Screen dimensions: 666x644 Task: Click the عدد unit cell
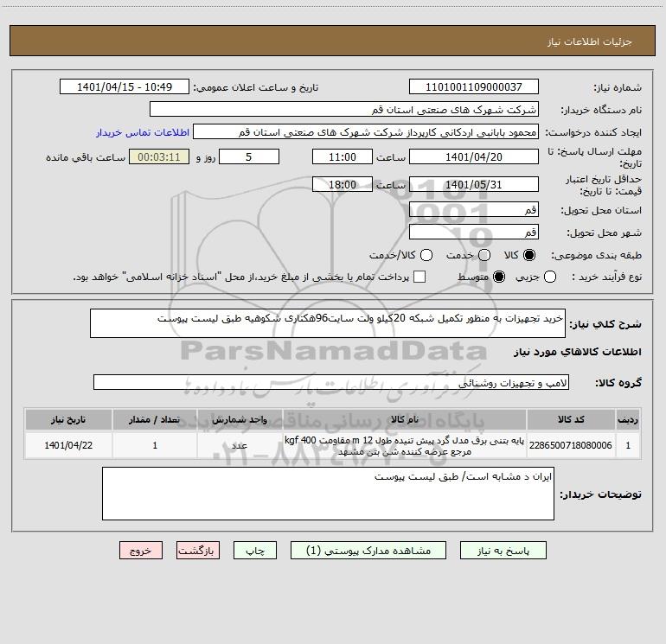pyautogui.click(x=240, y=445)
